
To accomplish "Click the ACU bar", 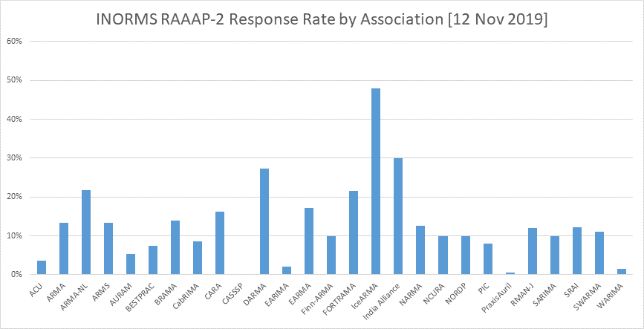I will point(42,267).
